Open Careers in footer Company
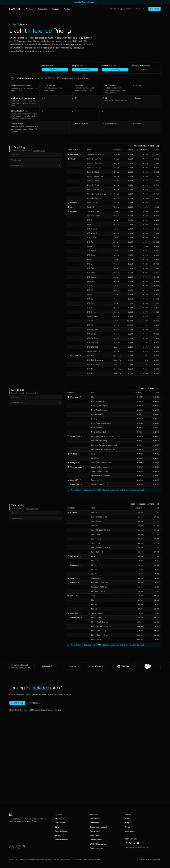 tap(128, 827)
